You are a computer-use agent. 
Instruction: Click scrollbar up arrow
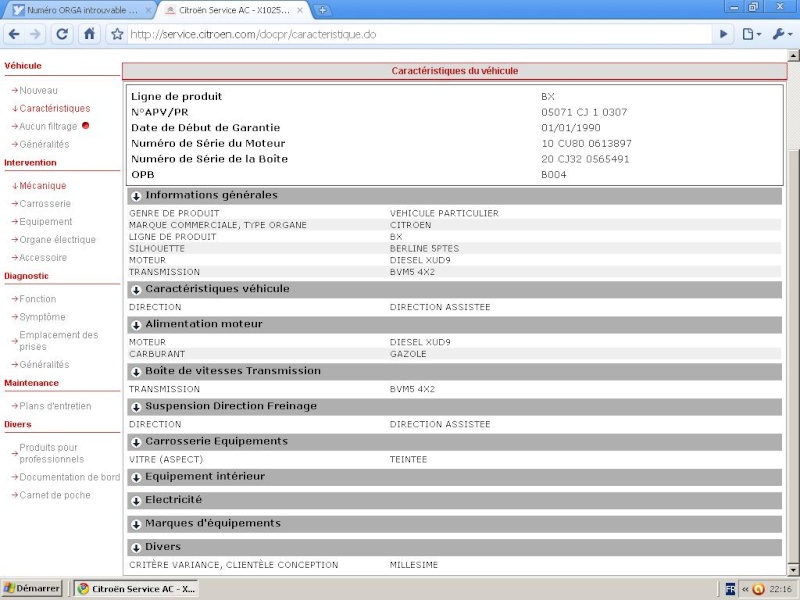coord(793,55)
